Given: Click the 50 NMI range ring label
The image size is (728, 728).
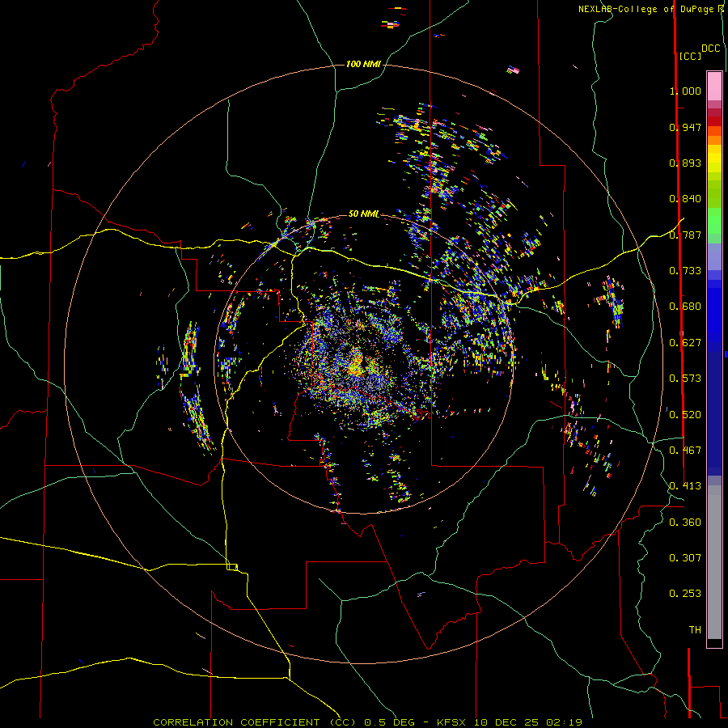Looking at the screenshot, I should pos(363,214).
